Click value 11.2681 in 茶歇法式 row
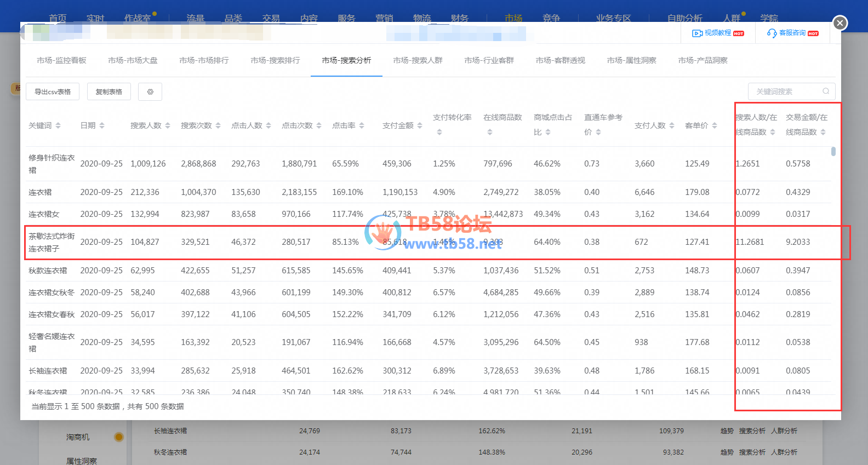868x465 pixels. pos(750,242)
